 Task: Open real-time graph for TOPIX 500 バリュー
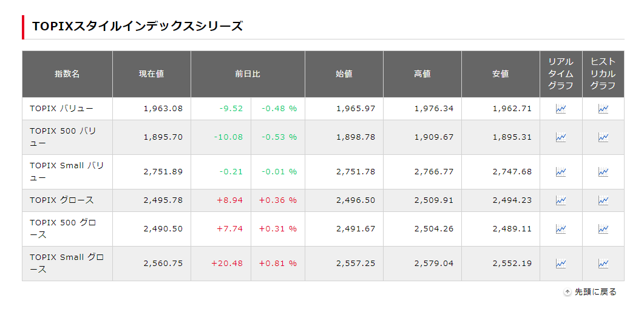pos(561,137)
